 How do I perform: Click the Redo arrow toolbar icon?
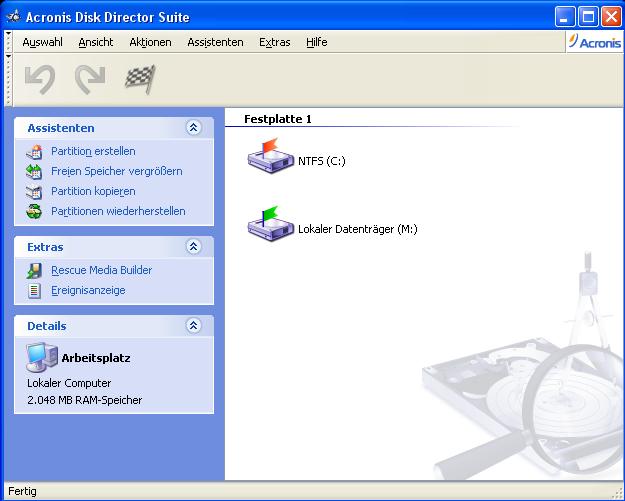pos(90,80)
